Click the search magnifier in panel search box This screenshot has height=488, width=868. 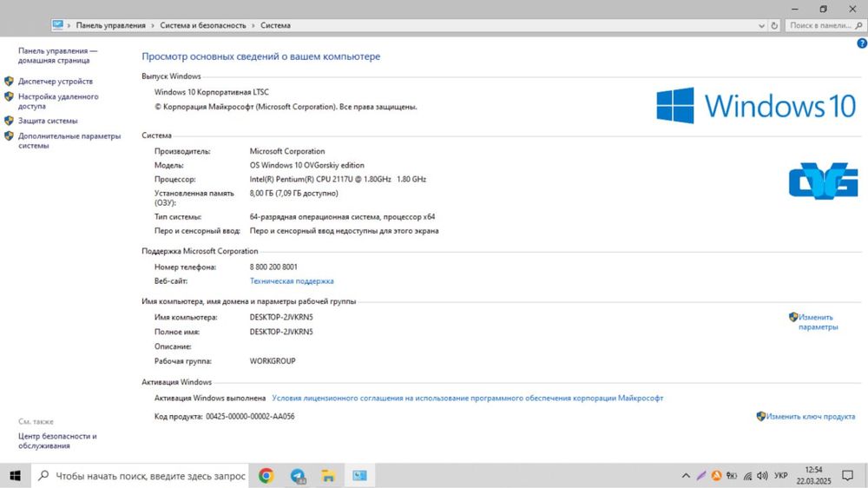[x=859, y=25]
